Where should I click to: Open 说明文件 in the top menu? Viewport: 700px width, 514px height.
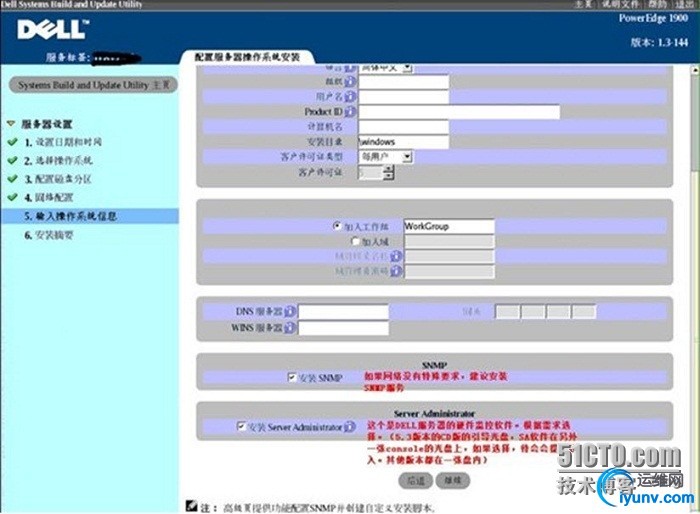point(620,4)
